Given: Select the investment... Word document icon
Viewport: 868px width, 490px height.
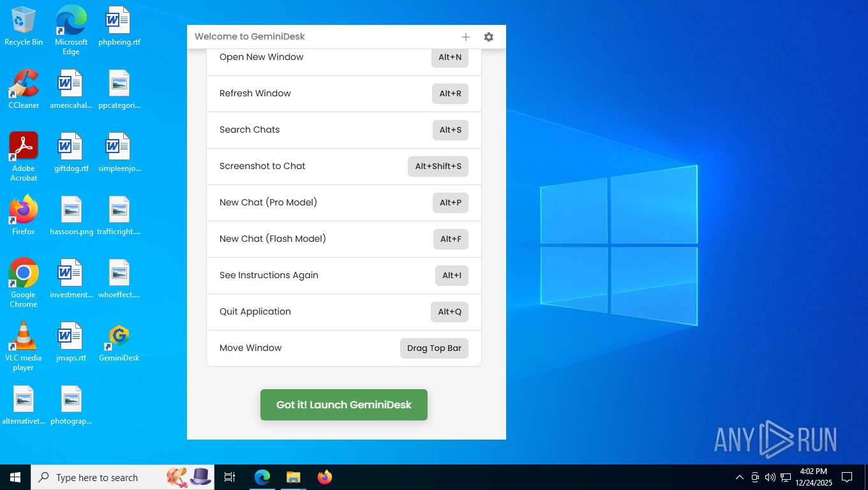Looking at the screenshot, I should tap(71, 279).
